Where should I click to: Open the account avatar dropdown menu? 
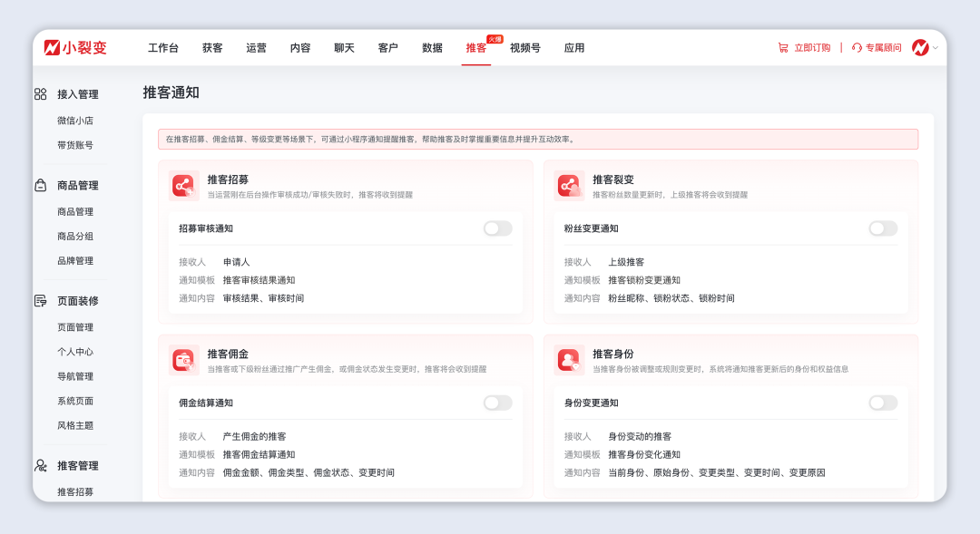922,48
